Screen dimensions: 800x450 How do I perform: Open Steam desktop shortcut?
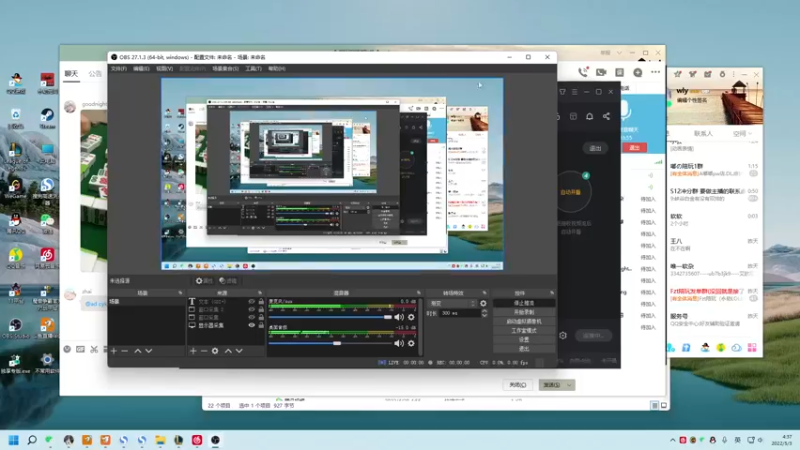[47, 118]
